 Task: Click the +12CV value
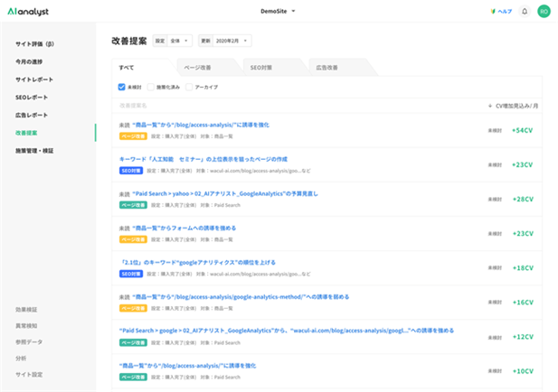pos(523,337)
